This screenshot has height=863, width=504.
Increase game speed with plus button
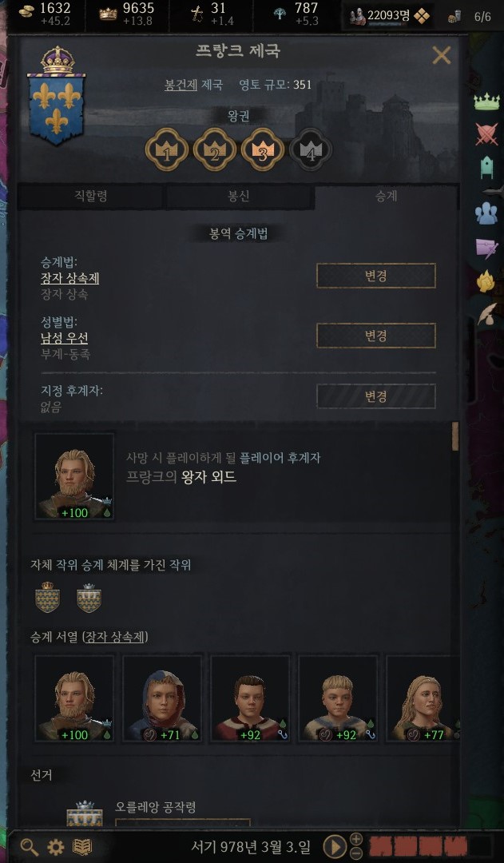(x=356, y=839)
